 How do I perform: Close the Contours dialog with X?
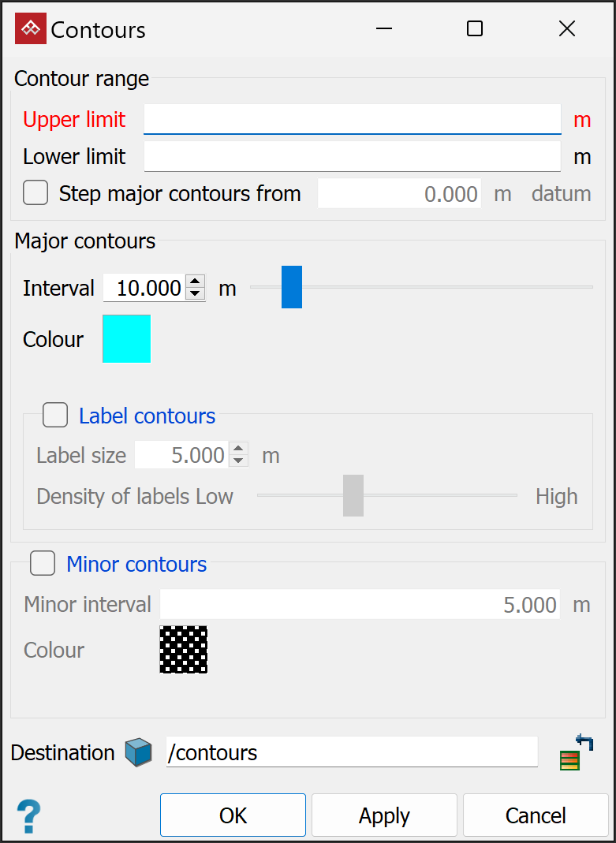566,29
